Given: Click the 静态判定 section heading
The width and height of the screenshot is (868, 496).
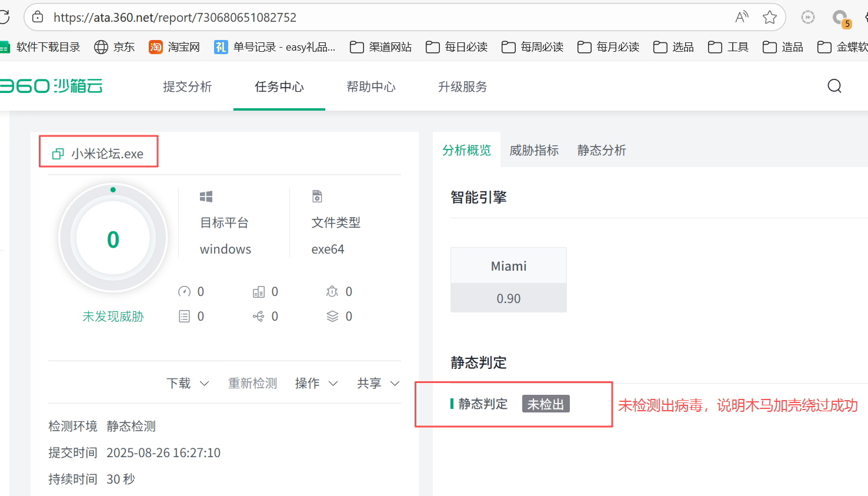Looking at the screenshot, I should coord(479,362).
